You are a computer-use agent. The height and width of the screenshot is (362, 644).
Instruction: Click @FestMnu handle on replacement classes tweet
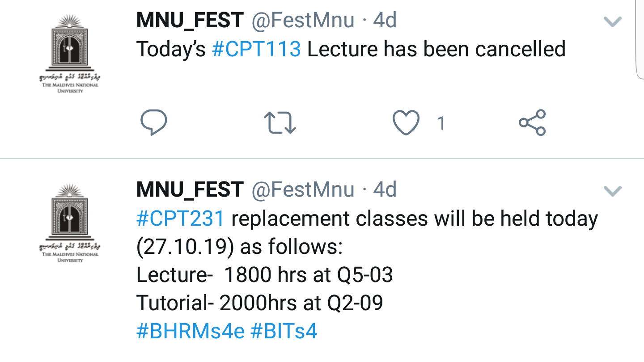[x=303, y=189]
